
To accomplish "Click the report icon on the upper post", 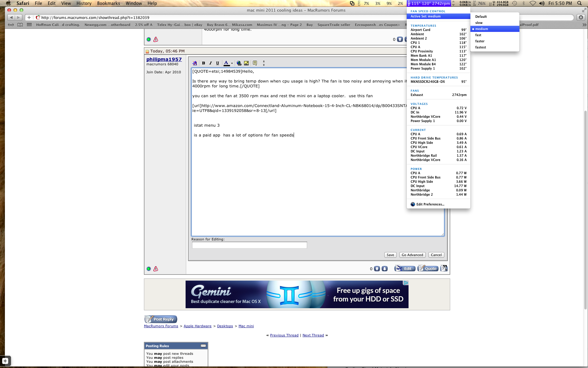I will tap(156, 39).
